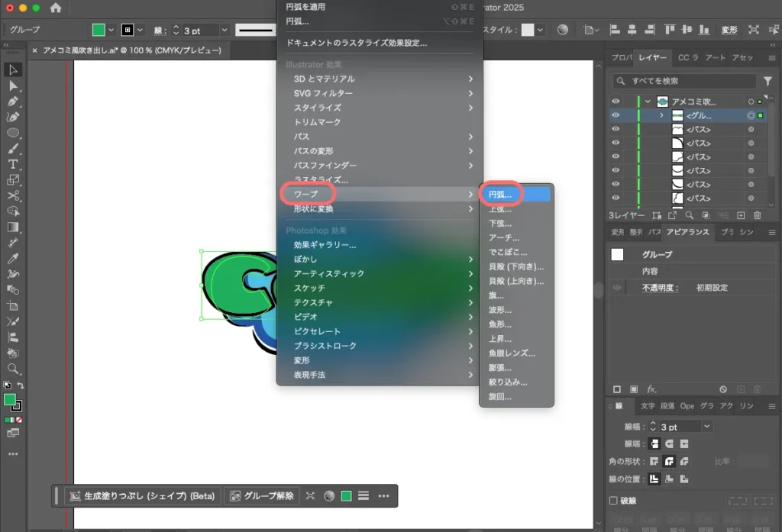782x532 pixels.
Task: Select the Zoom magnifier tool
Action: point(13,369)
